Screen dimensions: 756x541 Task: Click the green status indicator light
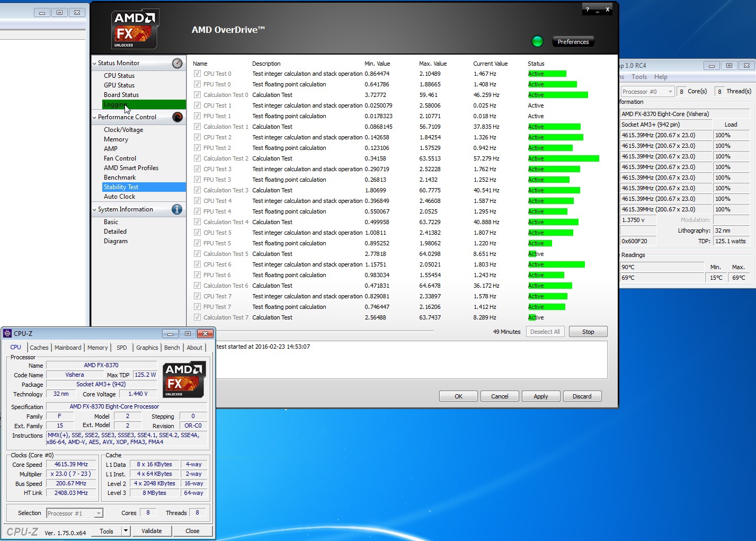tap(537, 41)
